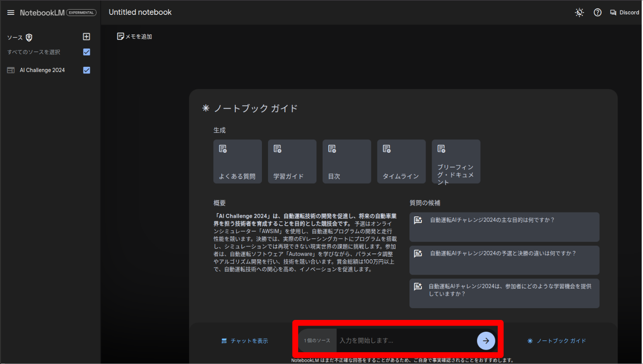Image resolution: width=643 pixels, height=364 pixels.
Task: Click the 生成 section label
Action: pos(220,130)
